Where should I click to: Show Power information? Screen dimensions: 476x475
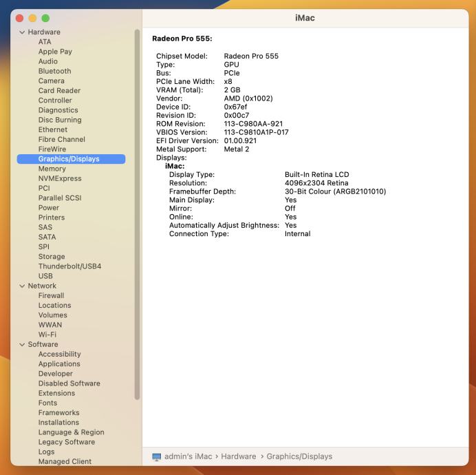pos(49,208)
